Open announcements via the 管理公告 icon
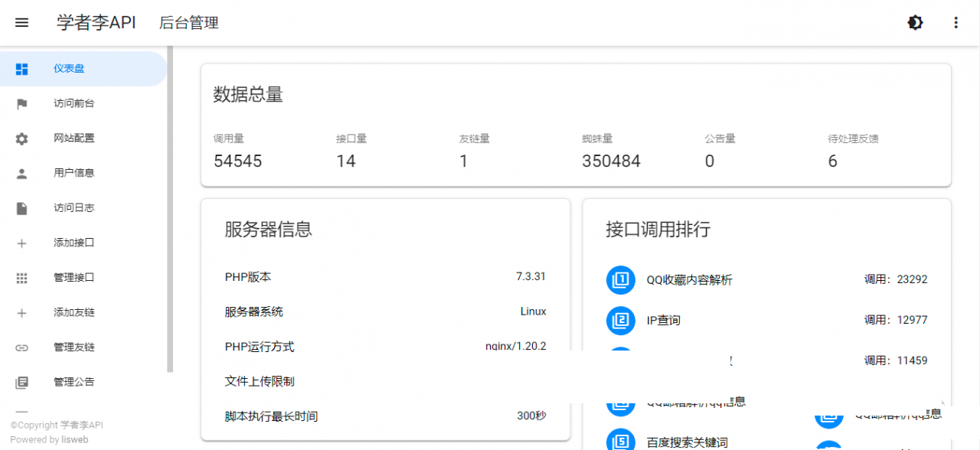Viewport: 980px width, 450px height. tap(21, 381)
